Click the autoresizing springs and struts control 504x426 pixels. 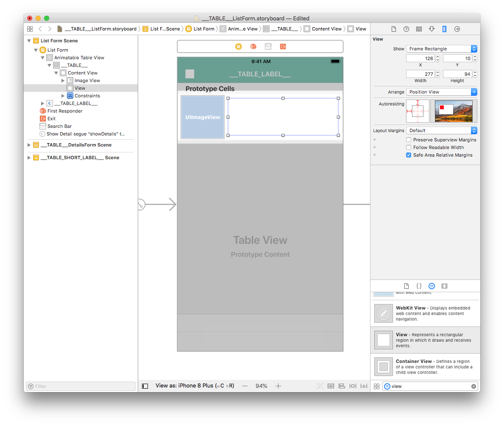[x=418, y=111]
